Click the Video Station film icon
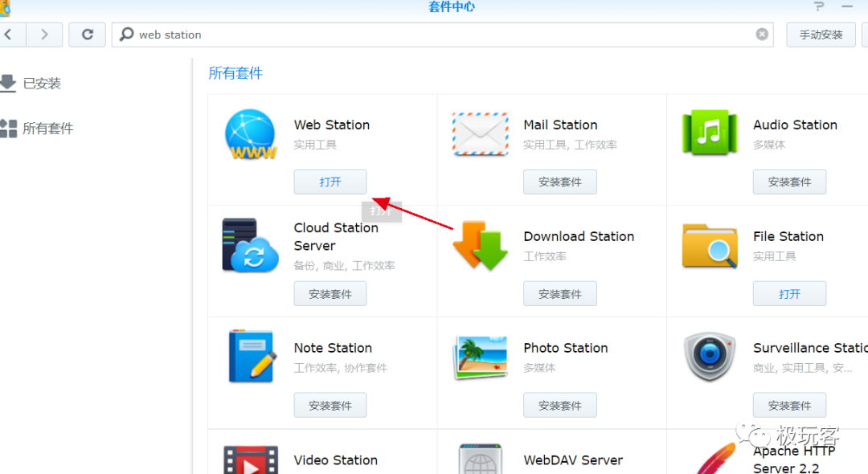 (251, 460)
